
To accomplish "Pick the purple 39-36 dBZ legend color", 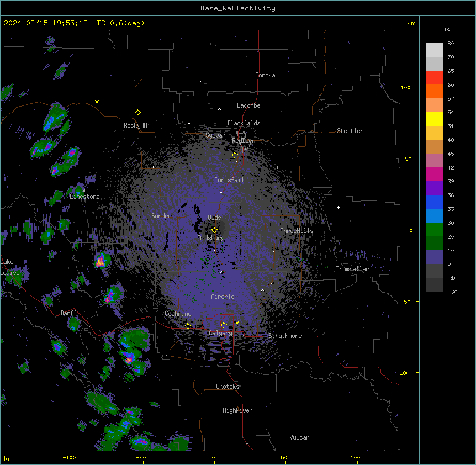I will pyautogui.click(x=434, y=188).
